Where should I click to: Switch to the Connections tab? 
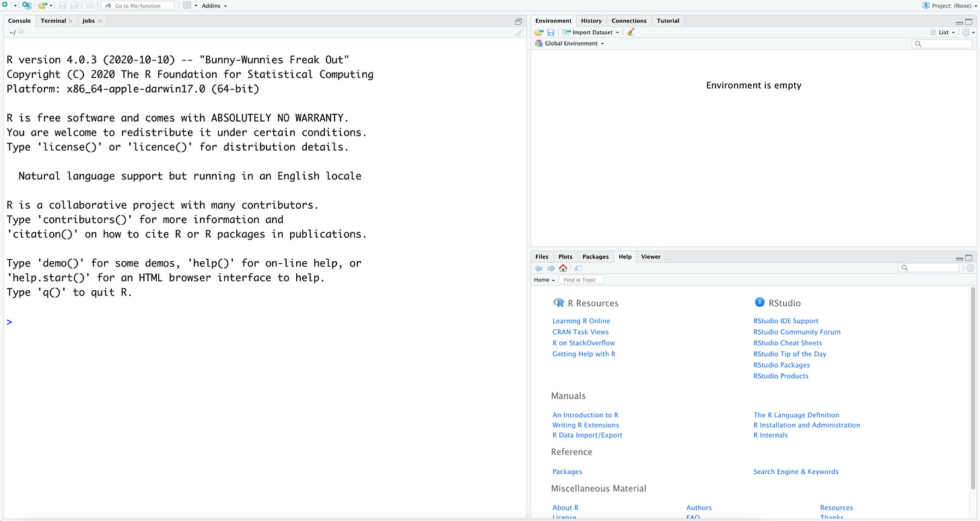pyautogui.click(x=629, y=21)
